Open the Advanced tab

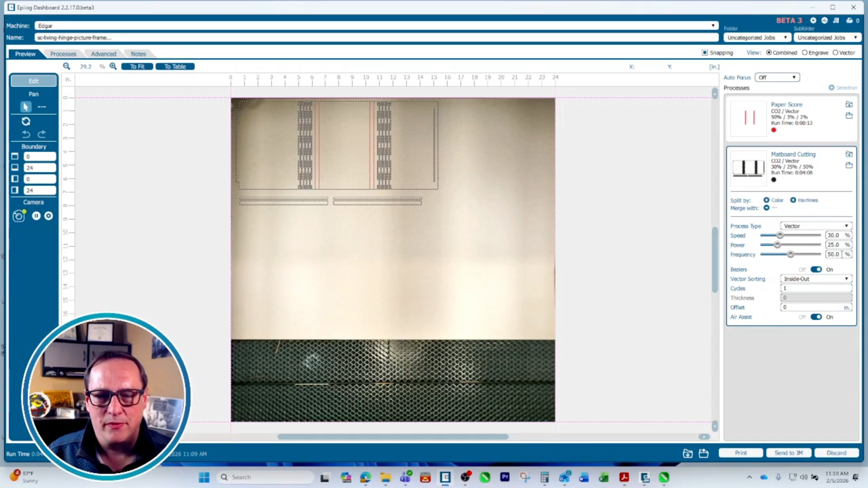(x=104, y=54)
